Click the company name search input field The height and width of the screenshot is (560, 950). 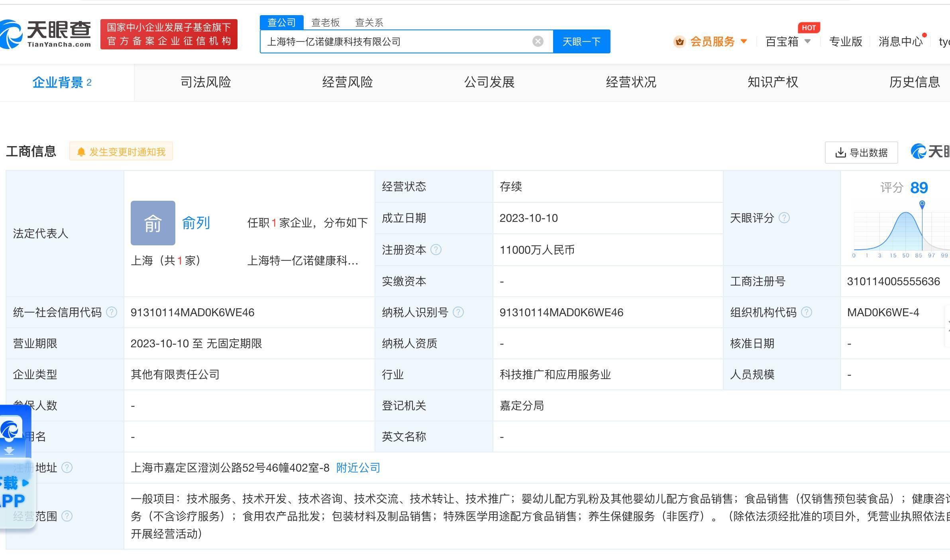click(x=395, y=41)
